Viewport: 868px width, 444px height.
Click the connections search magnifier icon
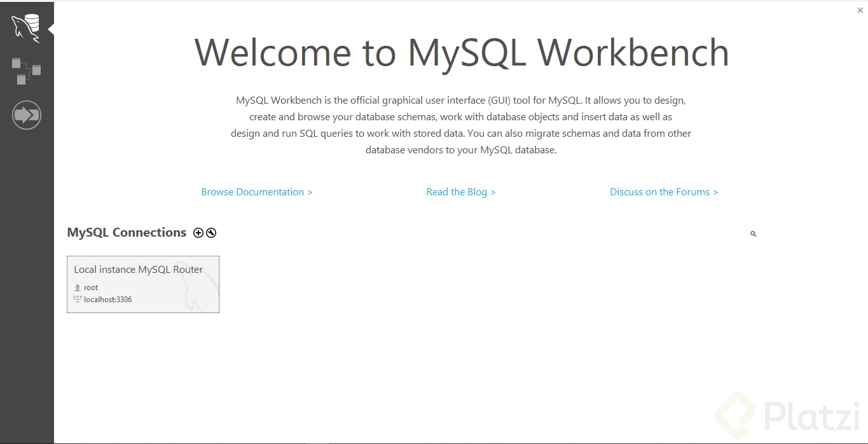pos(754,234)
